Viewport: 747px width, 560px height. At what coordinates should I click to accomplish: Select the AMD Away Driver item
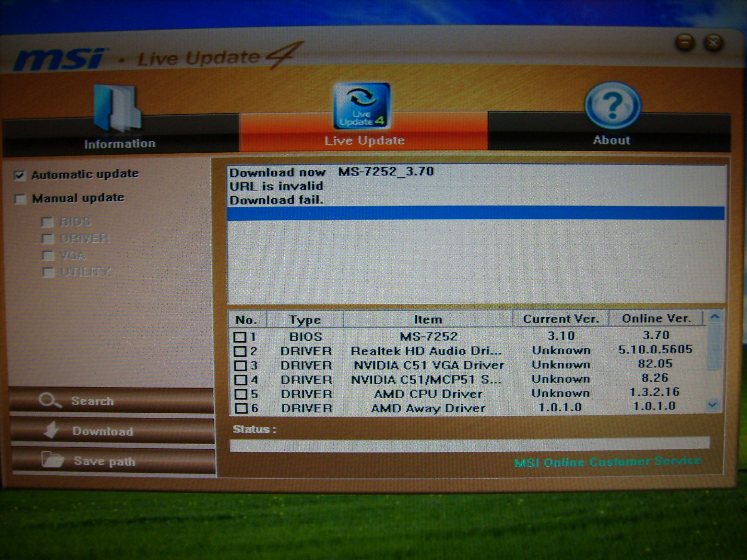coord(428,408)
